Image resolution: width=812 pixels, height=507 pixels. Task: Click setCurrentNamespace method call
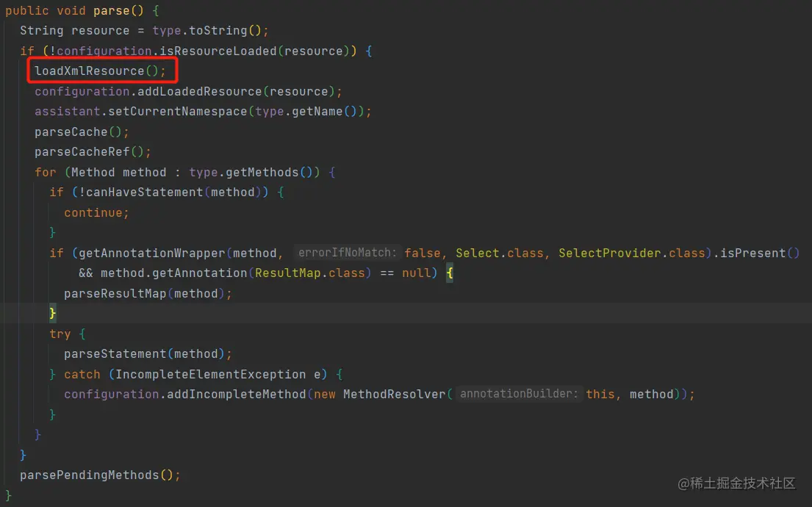[x=178, y=112]
